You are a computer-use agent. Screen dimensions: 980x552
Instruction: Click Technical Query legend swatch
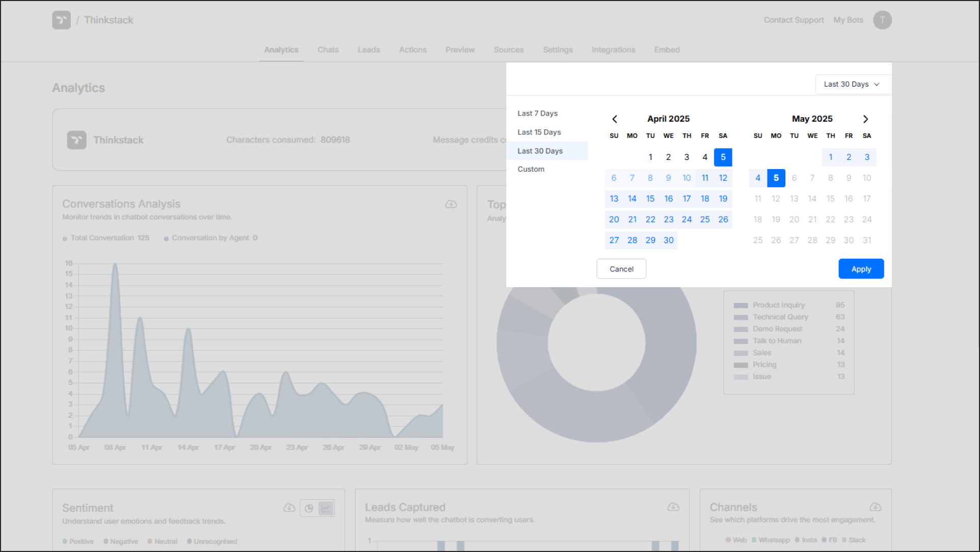(x=741, y=317)
